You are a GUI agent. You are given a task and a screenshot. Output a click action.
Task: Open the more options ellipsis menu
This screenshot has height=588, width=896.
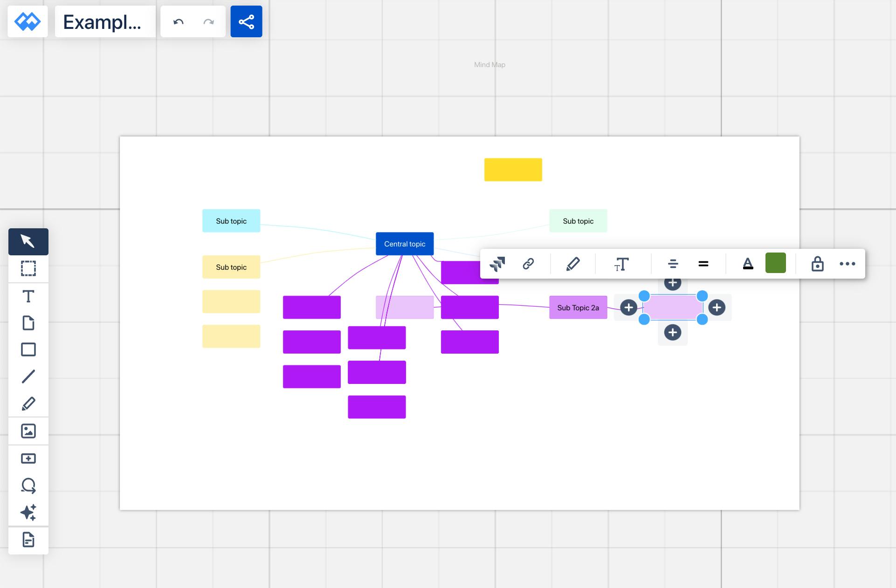[847, 264]
